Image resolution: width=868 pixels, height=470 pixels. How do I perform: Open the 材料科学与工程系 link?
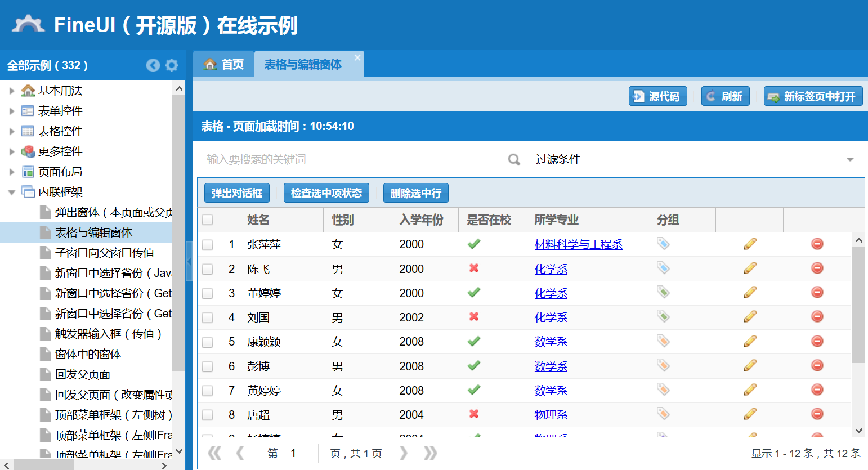point(578,244)
